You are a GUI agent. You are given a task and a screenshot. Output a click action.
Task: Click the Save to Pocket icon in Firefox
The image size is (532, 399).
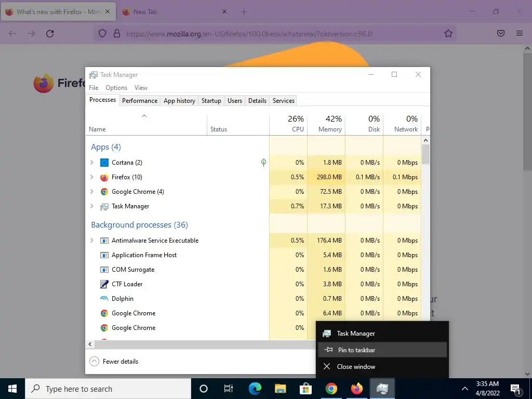point(501,33)
